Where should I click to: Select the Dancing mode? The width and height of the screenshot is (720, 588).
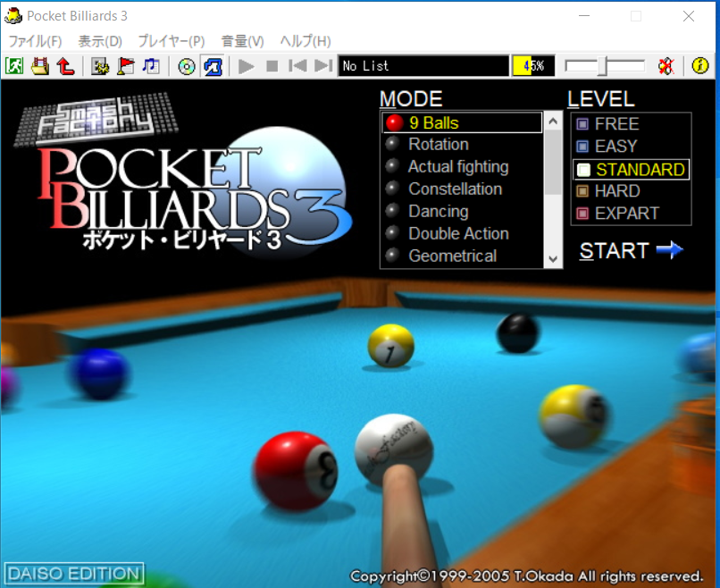click(462, 211)
